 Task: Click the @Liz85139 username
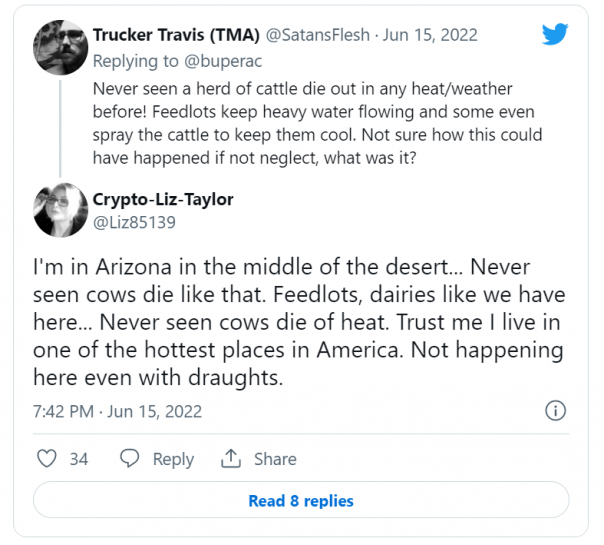pos(134,222)
